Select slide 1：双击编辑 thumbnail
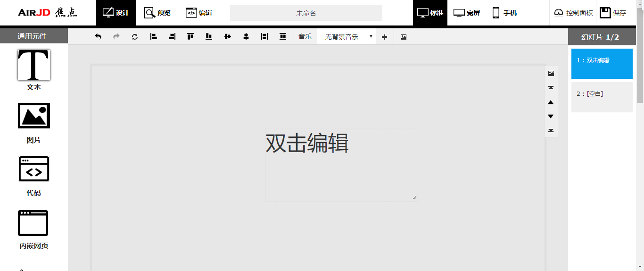This screenshot has width=644, height=271. click(602, 64)
